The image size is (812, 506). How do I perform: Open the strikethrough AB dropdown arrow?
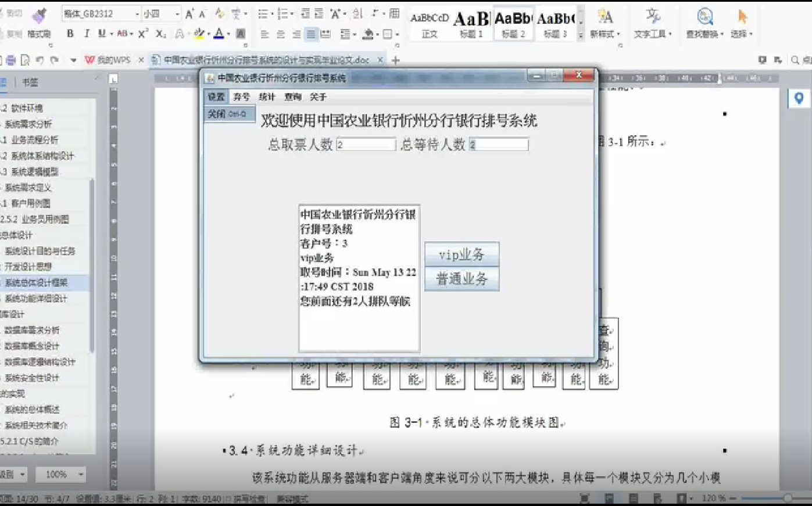pos(132,34)
